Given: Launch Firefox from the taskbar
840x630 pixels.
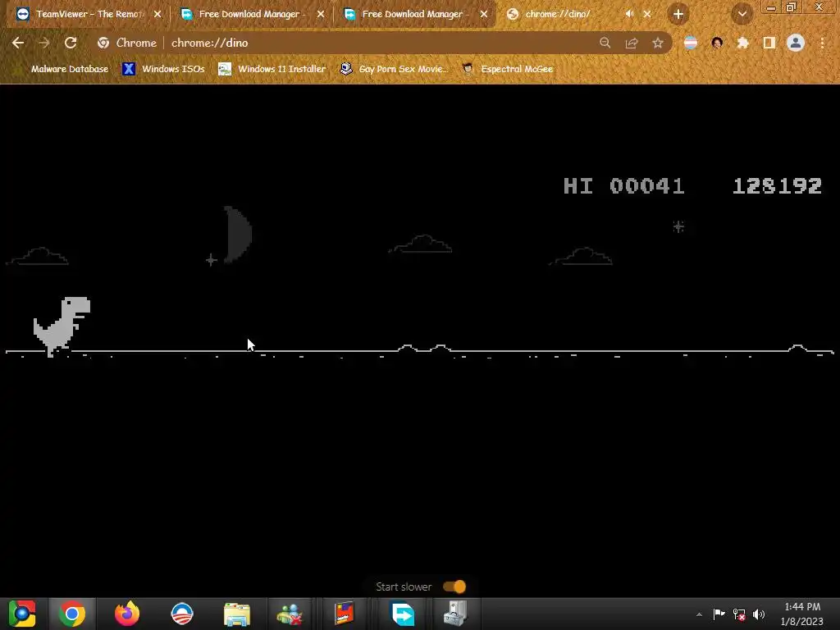Looking at the screenshot, I should coord(127,614).
